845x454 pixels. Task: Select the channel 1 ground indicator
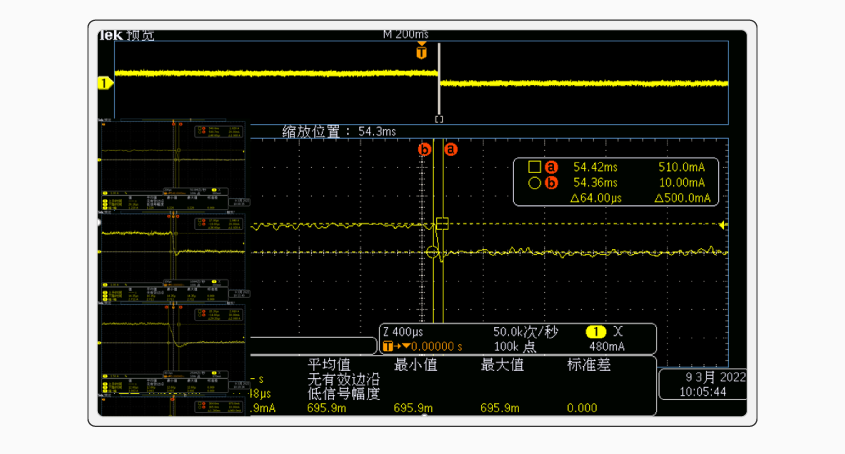103,83
